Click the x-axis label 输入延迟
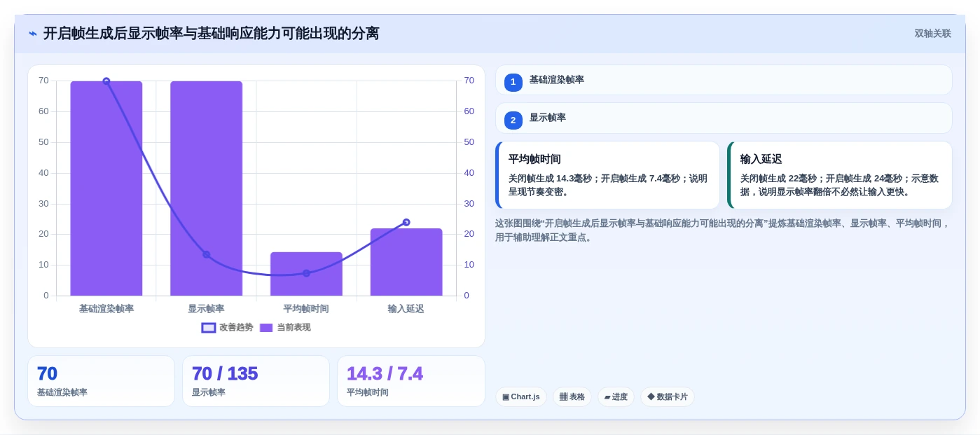The width and height of the screenshot is (980, 435). pos(406,309)
